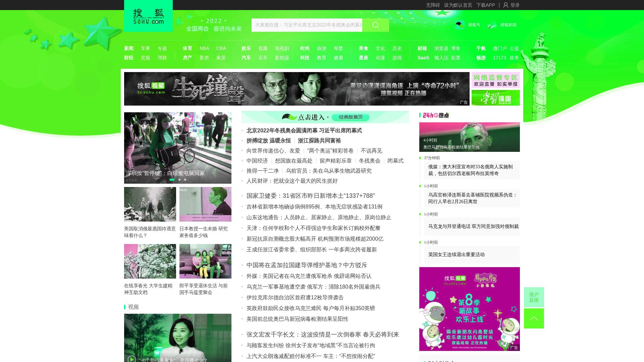Image resolution: width=644 pixels, height=362 pixels.
Task: Open the 星座 channel
Action: click(364, 58)
